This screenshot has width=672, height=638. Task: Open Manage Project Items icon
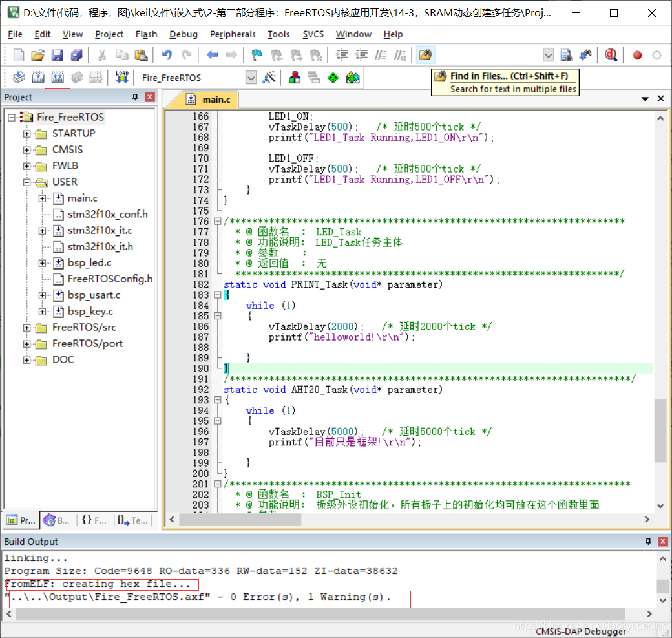tap(295, 78)
